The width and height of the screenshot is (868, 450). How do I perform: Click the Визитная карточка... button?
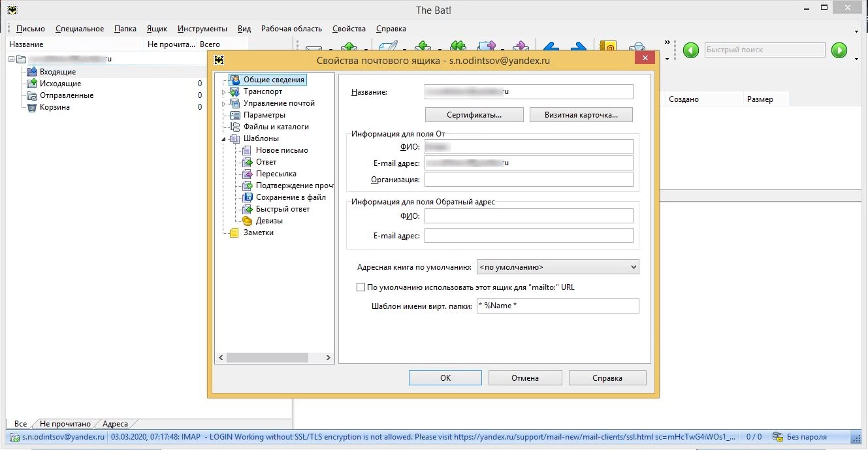[x=581, y=115]
